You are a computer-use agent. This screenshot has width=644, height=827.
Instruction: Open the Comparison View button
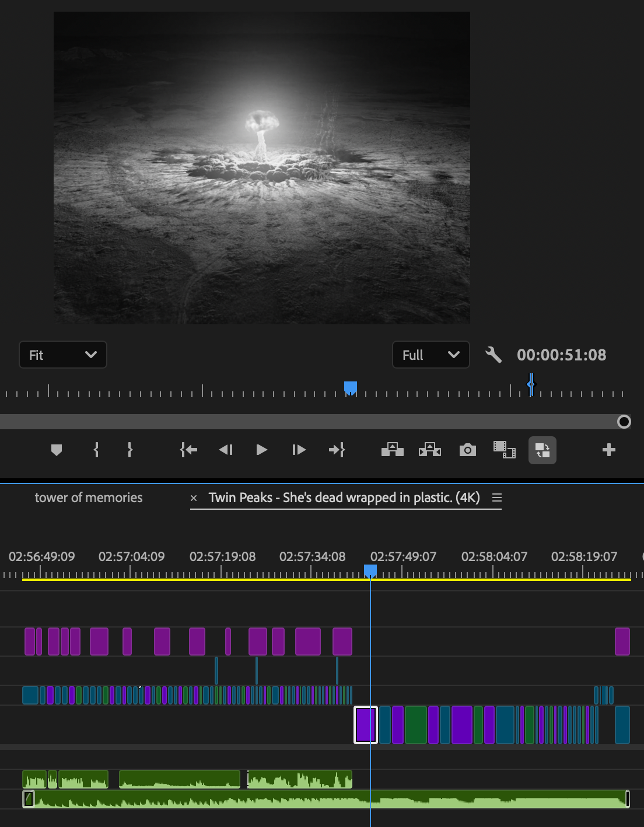(505, 450)
